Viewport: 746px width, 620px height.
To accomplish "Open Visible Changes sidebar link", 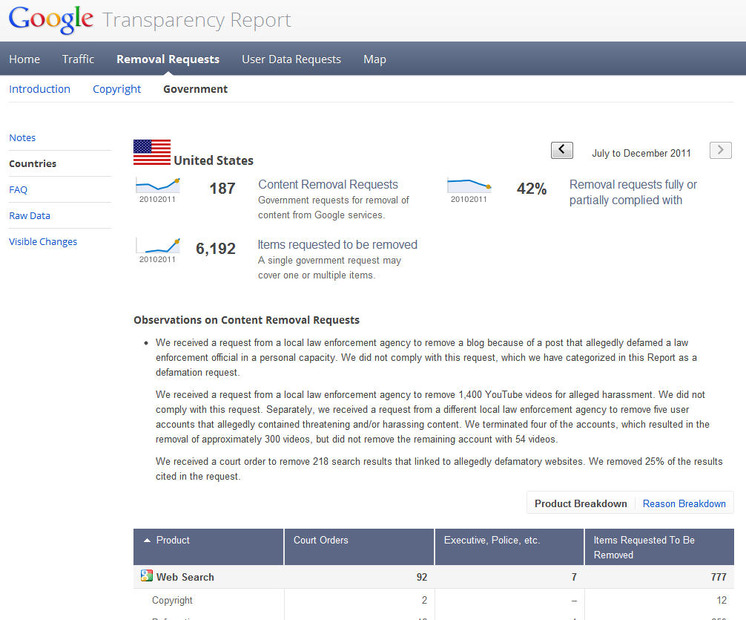I will 43,242.
